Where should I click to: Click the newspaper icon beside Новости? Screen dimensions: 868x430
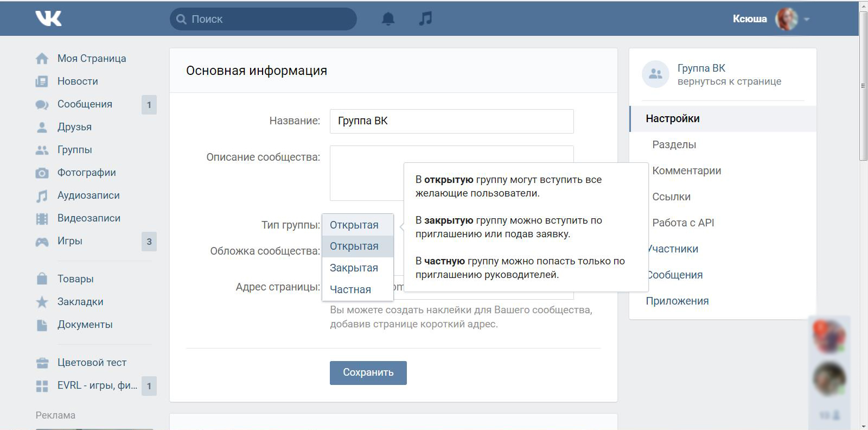(x=42, y=81)
